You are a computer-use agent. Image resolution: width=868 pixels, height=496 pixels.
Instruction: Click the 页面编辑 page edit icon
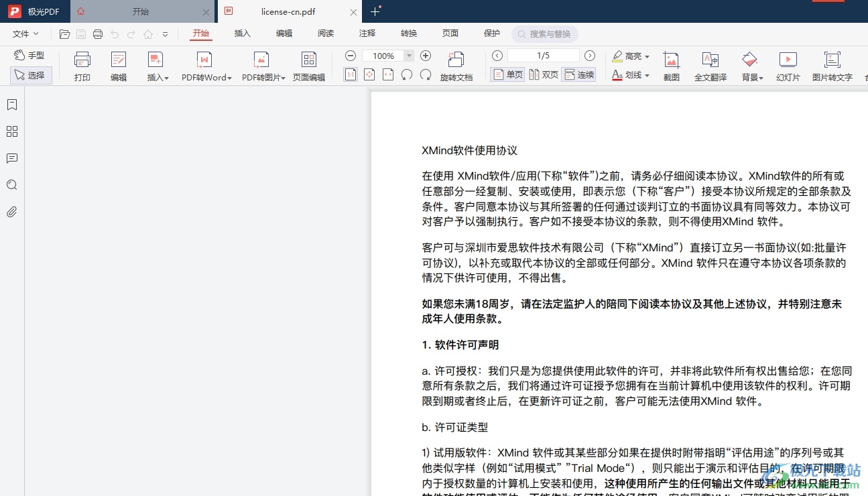[x=309, y=66]
